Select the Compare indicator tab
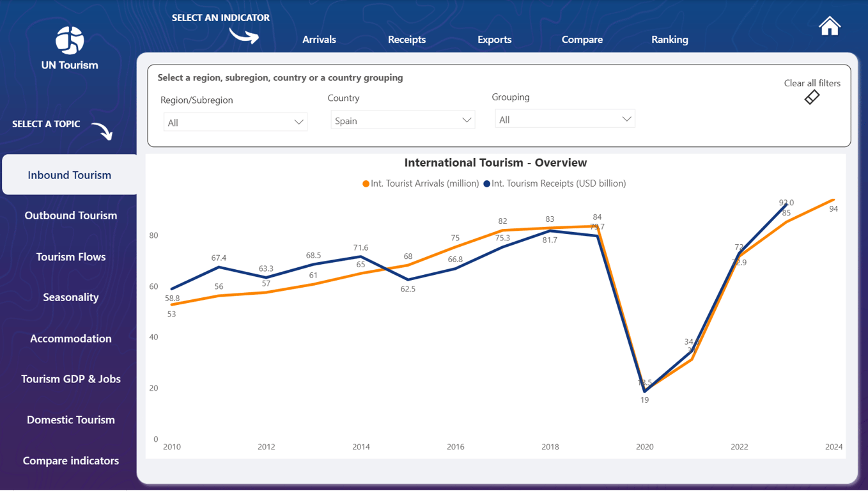This screenshot has width=868, height=491. coord(582,40)
